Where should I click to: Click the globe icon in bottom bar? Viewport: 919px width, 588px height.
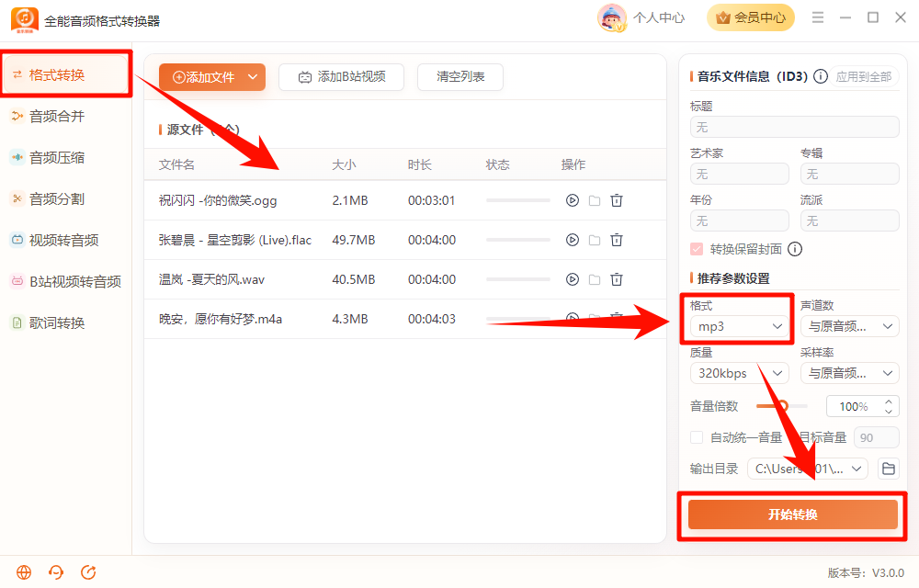[x=24, y=572]
